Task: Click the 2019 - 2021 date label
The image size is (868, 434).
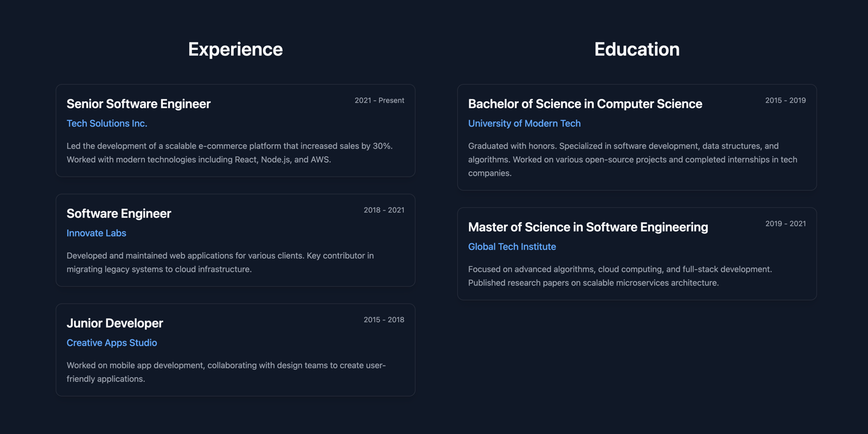Action: coord(786,224)
